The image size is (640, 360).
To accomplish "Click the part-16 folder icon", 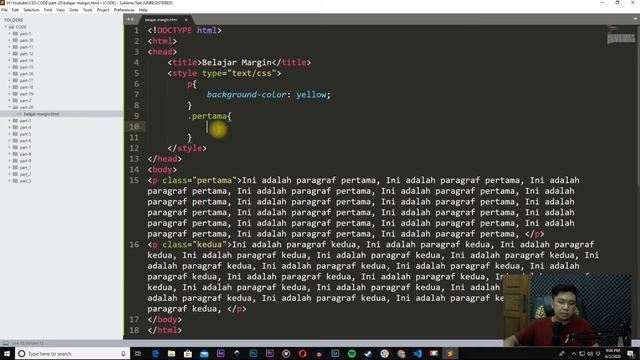I will (15, 74).
